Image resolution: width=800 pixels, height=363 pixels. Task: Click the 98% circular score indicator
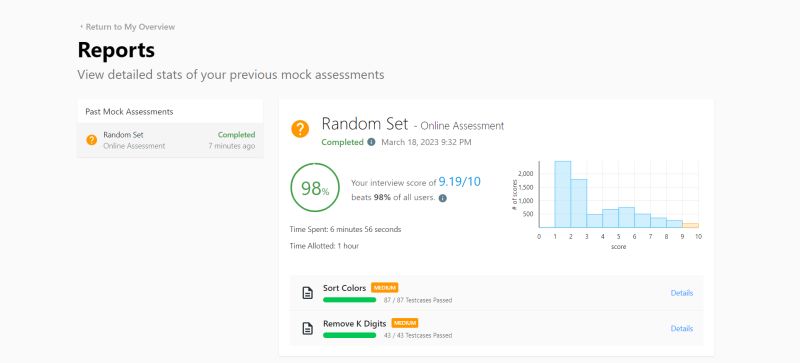tap(315, 188)
